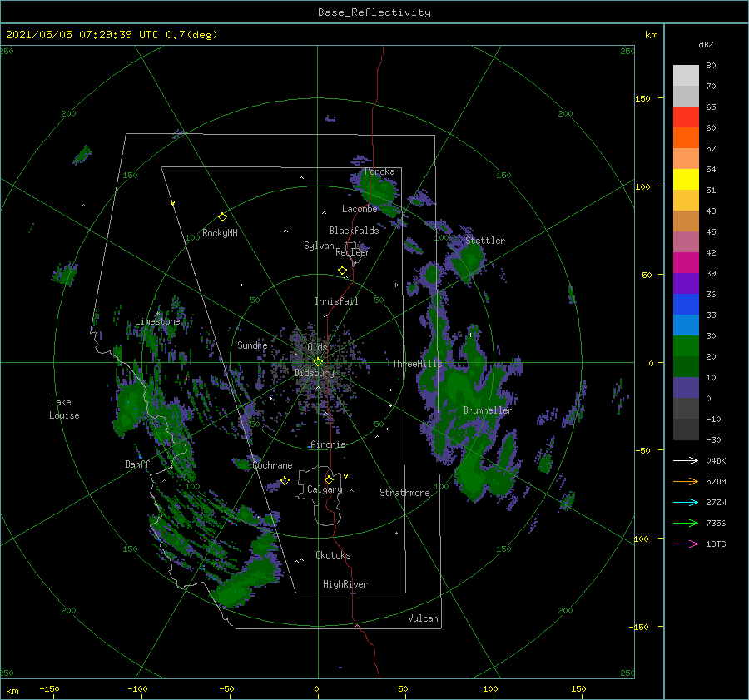Click the dBZ legend heading

(x=706, y=44)
